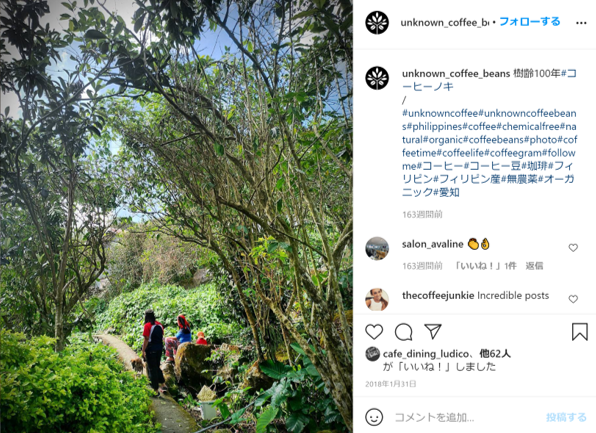This screenshot has width=596, height=433.
Task: Click cafe_dining_ludico small avatar
Action: [x=372, y=354]
